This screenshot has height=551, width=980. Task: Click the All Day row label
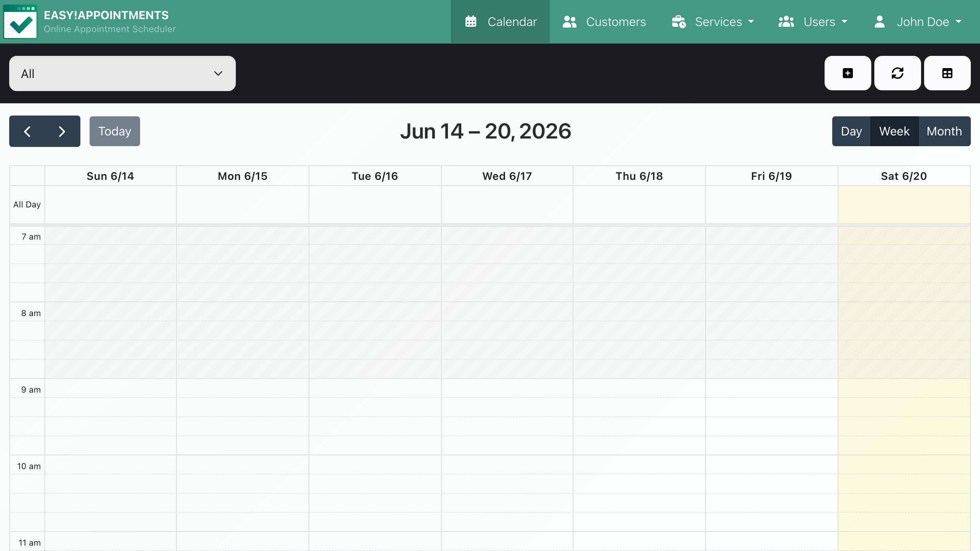point(27,204)
